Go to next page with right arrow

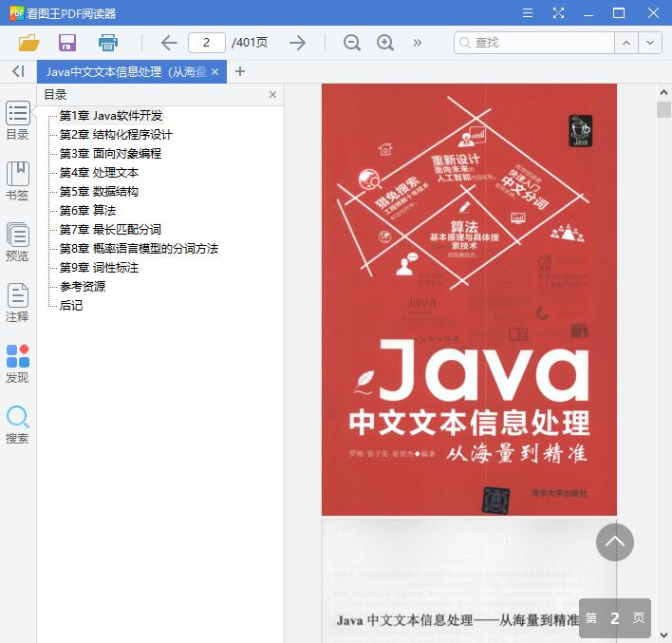point(297,43)
